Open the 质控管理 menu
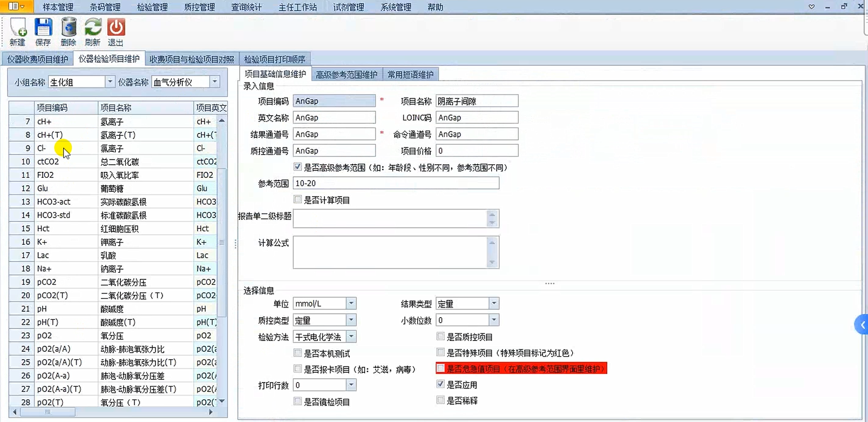Image resolution: width=868 pixels, height=422 pixels. click(x=199, y=7)
